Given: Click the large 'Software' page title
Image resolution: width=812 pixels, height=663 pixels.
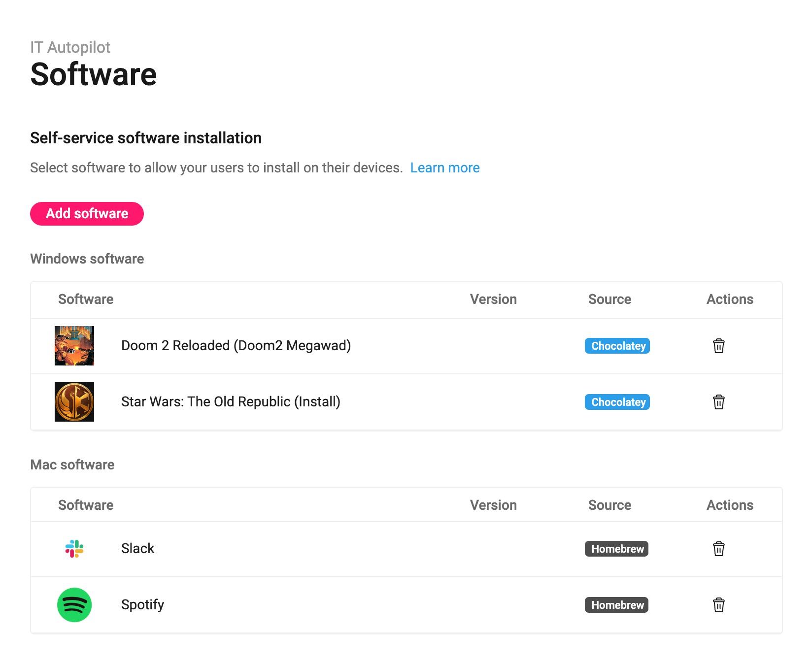Looking at the screenshot, I should coord(94,75).
